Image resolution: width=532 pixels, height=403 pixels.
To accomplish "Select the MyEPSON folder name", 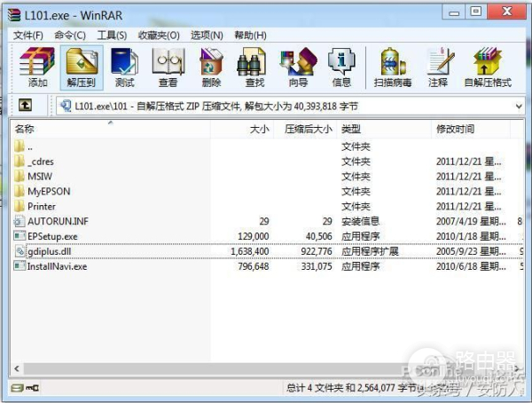I will (49, 192).
